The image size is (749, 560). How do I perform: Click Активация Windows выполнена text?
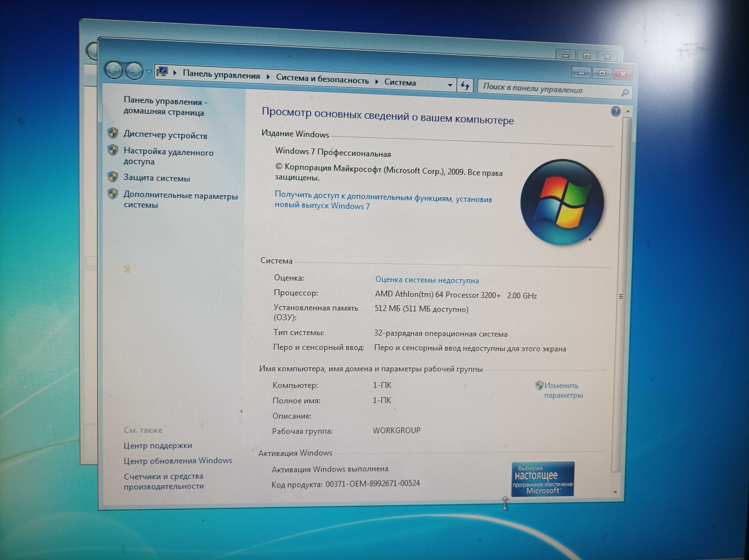pos(330,469)
